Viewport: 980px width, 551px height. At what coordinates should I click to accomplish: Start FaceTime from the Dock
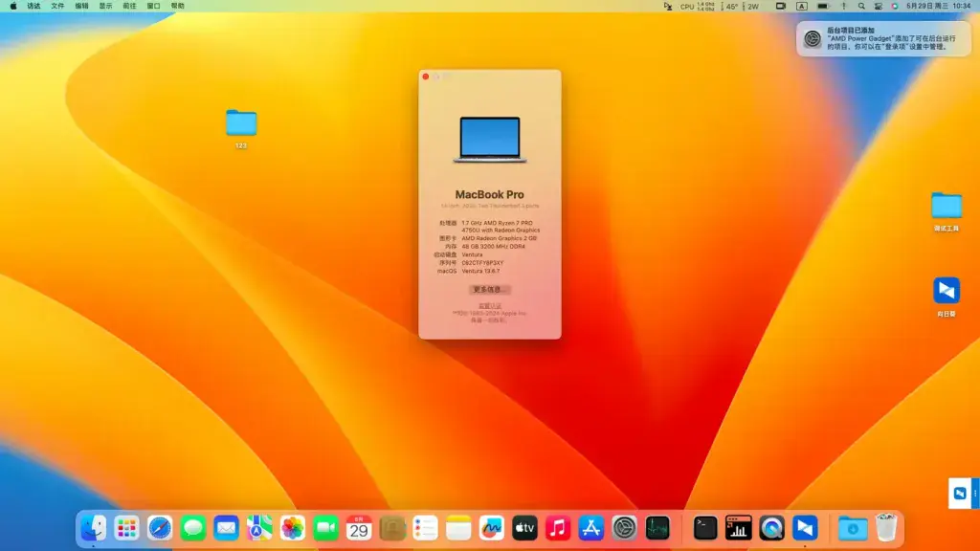click(x=325, y=528)
